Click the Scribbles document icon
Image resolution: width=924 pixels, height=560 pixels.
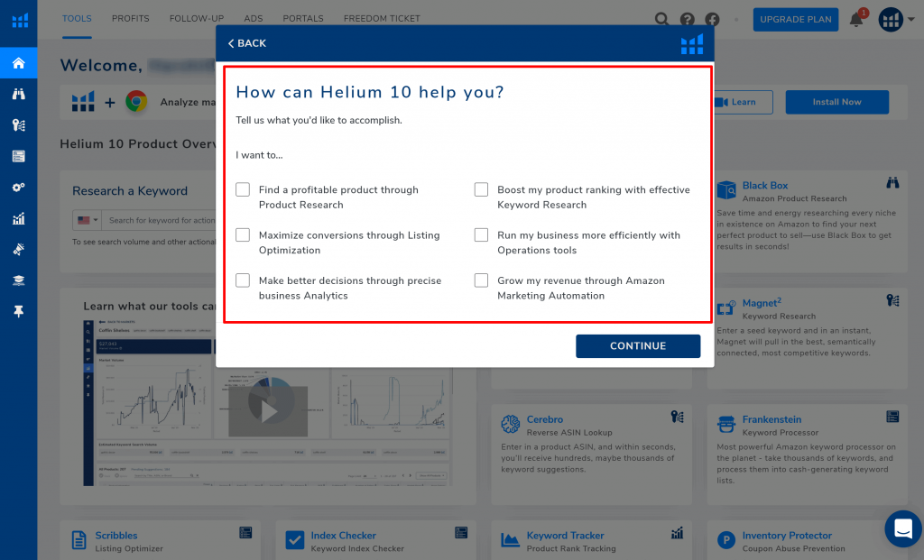click(79, 540)
